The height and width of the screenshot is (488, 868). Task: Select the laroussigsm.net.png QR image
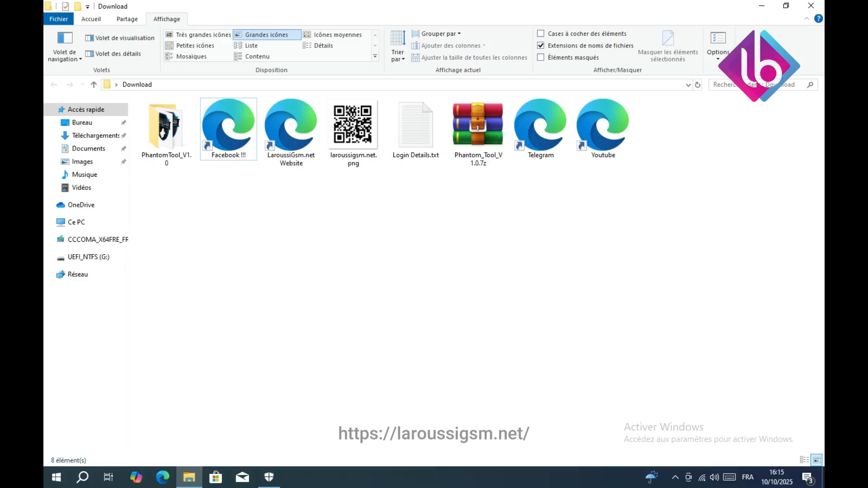(x=353, y=124)
